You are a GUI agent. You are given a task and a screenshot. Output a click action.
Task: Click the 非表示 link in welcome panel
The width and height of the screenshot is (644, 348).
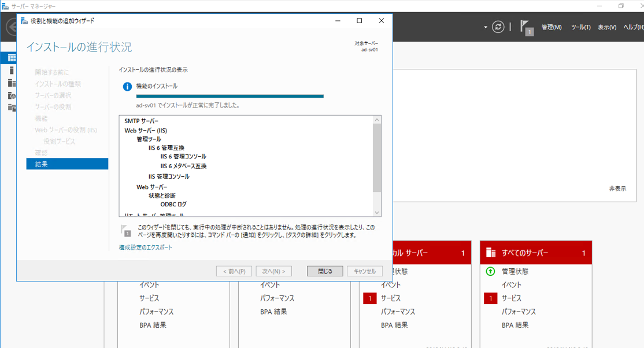[617, 188]
